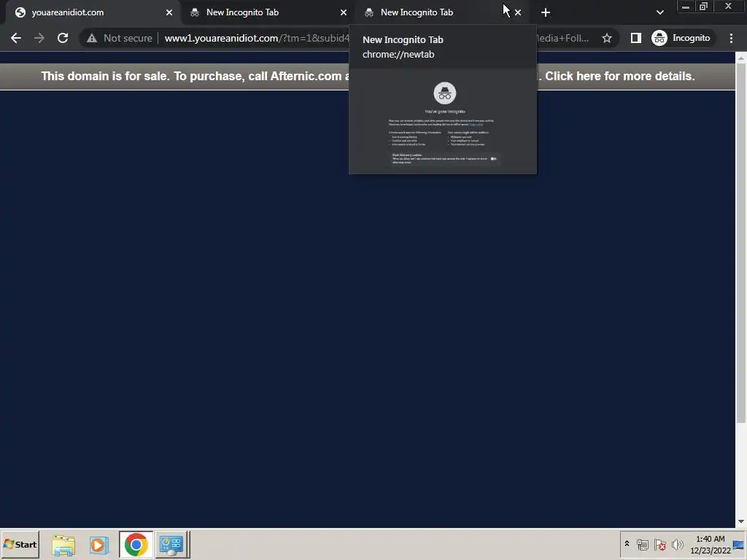The width and height of the screenshot is (747, 560).
Task: Click the Chrome taskbar icon
Action: 136,544
